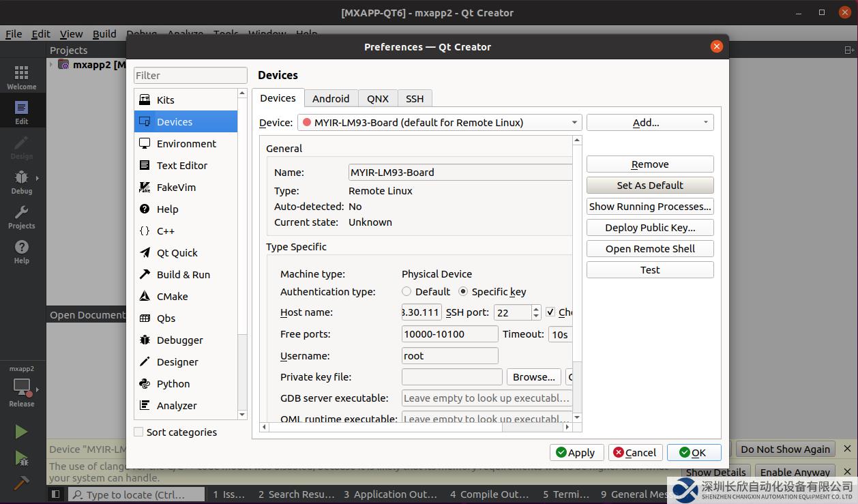Click the Enable Anyway button

[795, 472]
